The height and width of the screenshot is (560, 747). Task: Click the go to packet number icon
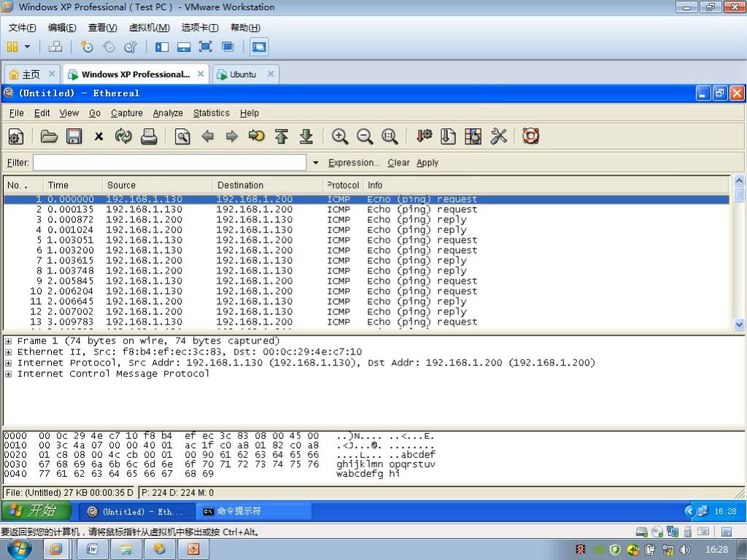(256, 136)
